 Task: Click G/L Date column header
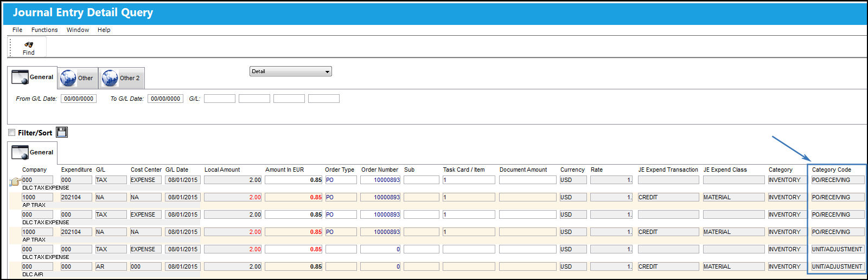pos(177,170)
